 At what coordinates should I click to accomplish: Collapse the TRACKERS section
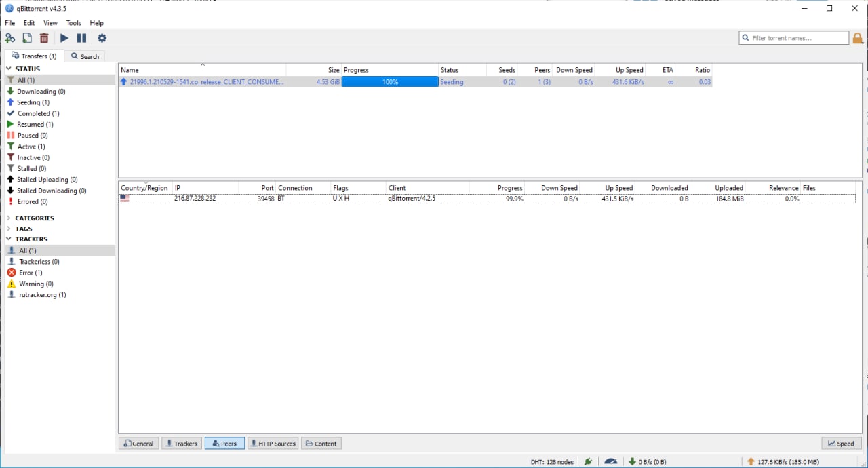click(9, 239)
